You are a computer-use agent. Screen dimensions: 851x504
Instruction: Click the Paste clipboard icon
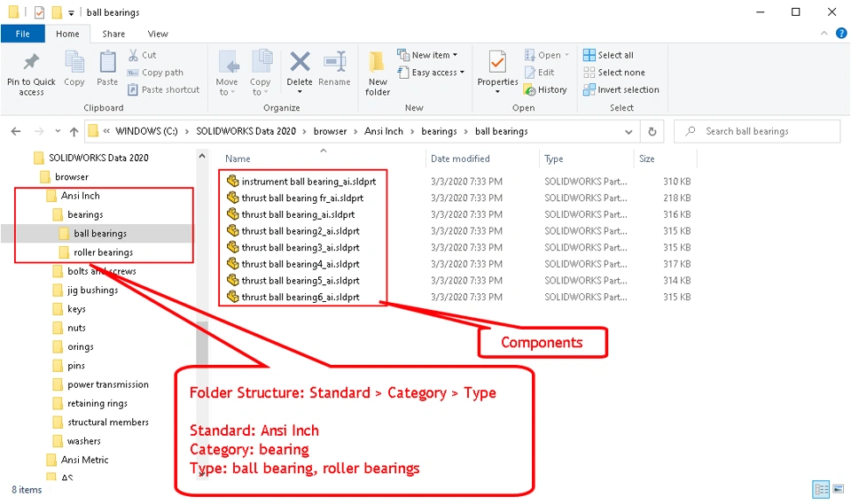pos(107,62)
